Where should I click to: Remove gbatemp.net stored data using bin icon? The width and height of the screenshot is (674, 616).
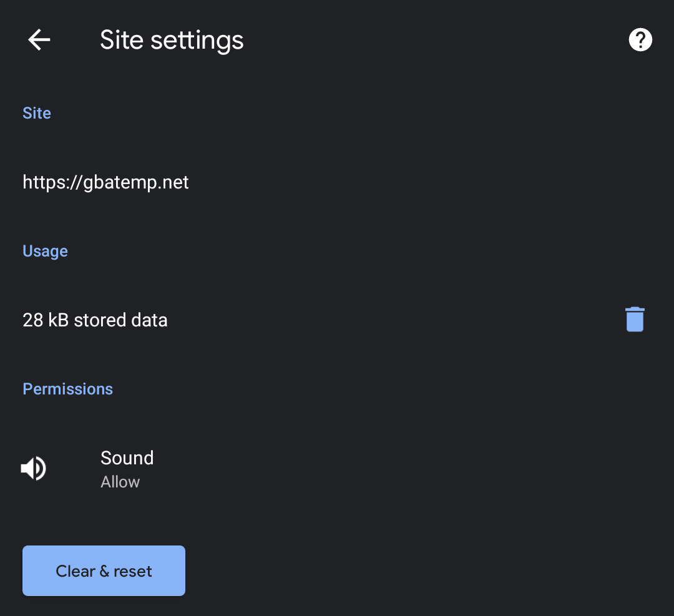pos(635,320)
